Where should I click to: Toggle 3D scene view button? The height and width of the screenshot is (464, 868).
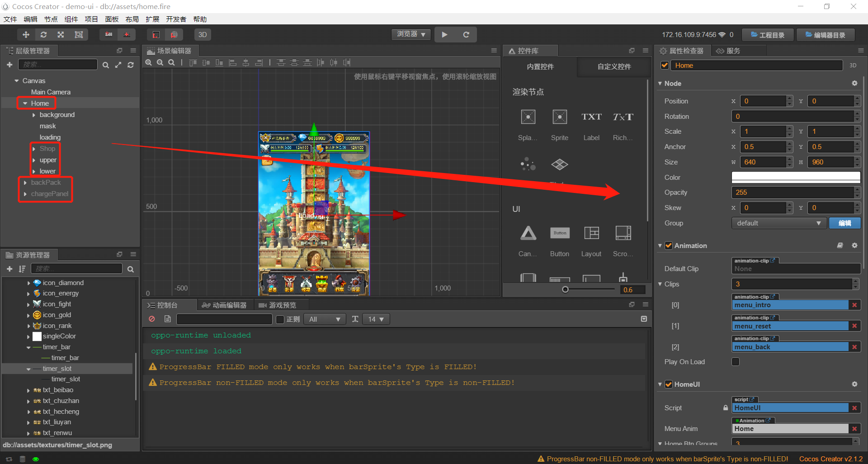(203, 35)
